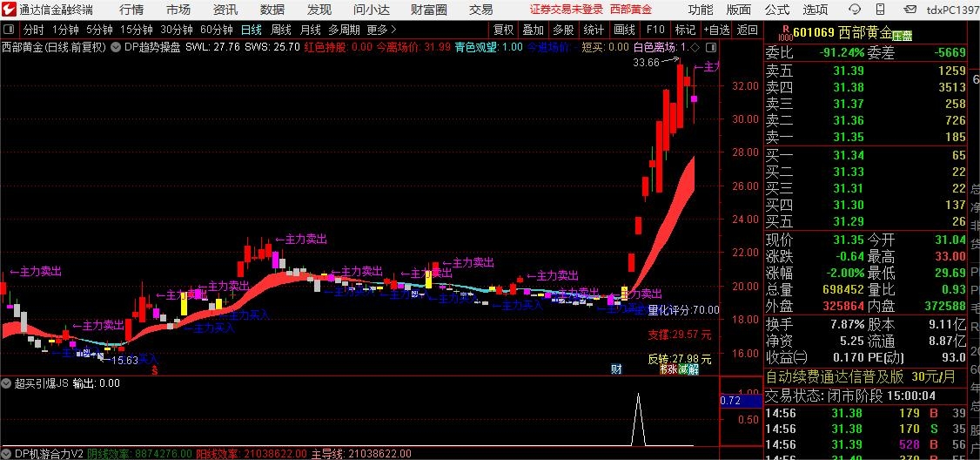Expand the DP机游合力V2 indicator dropdown
This screenshot has height=460, width=980.
[x=7, y=454]
